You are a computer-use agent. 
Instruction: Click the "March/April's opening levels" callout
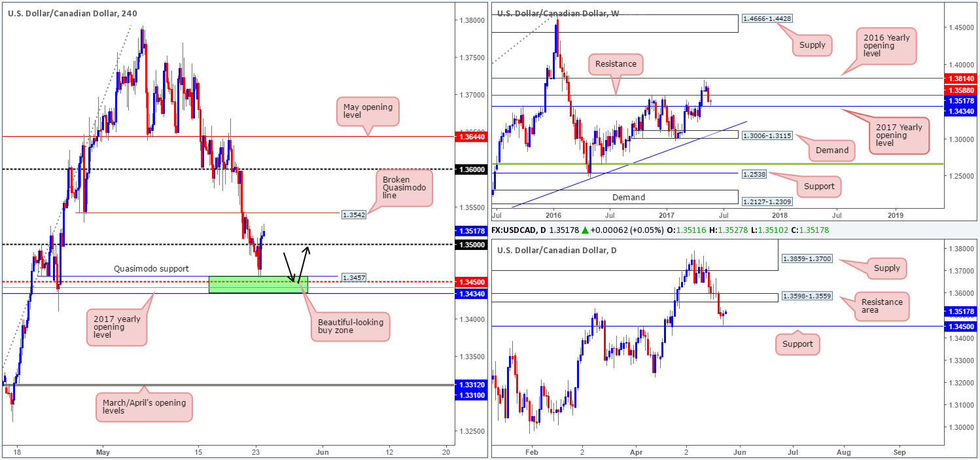point(143,406)
